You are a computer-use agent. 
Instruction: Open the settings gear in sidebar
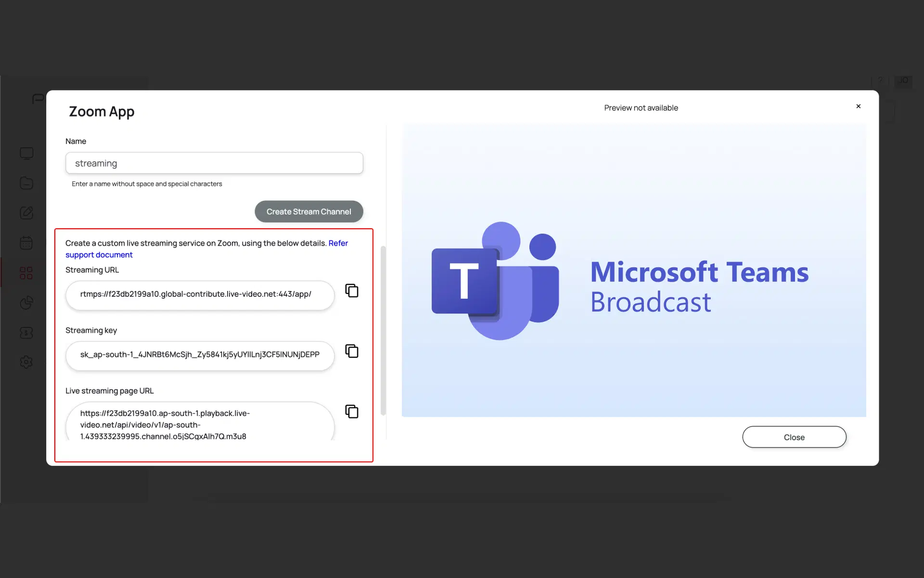pos(26,362)
